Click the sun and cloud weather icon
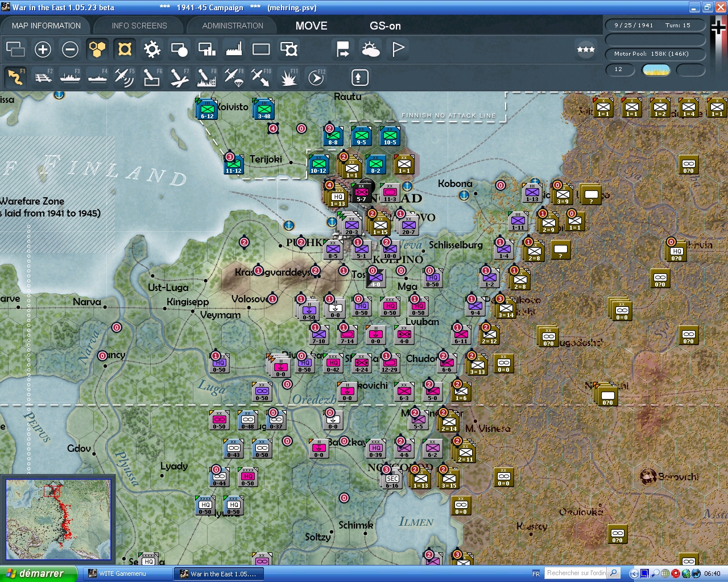Image resolution: width=728 pixels, height=582 pixels. (371, 49)
